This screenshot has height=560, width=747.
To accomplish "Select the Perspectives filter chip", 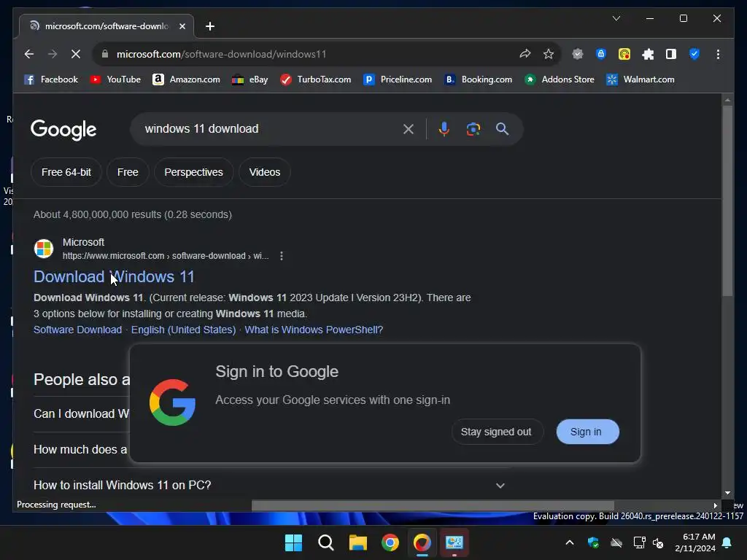I will (x=193, y=172).
